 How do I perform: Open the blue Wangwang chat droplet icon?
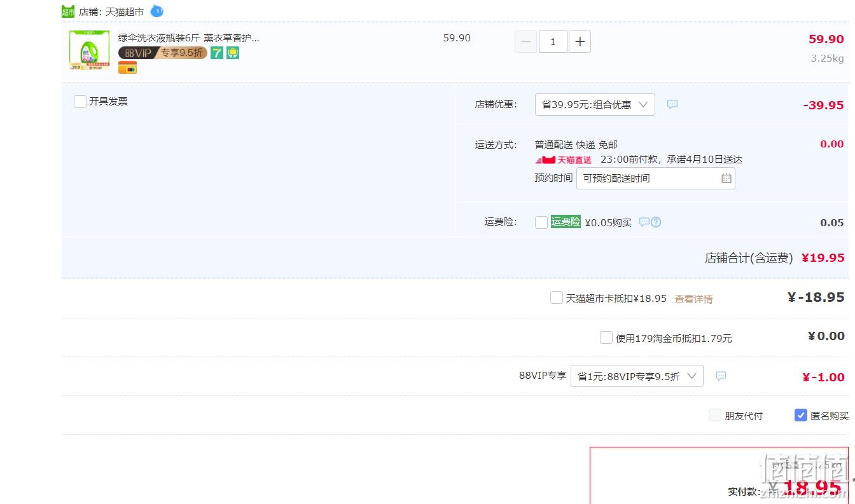click(156, 11)
